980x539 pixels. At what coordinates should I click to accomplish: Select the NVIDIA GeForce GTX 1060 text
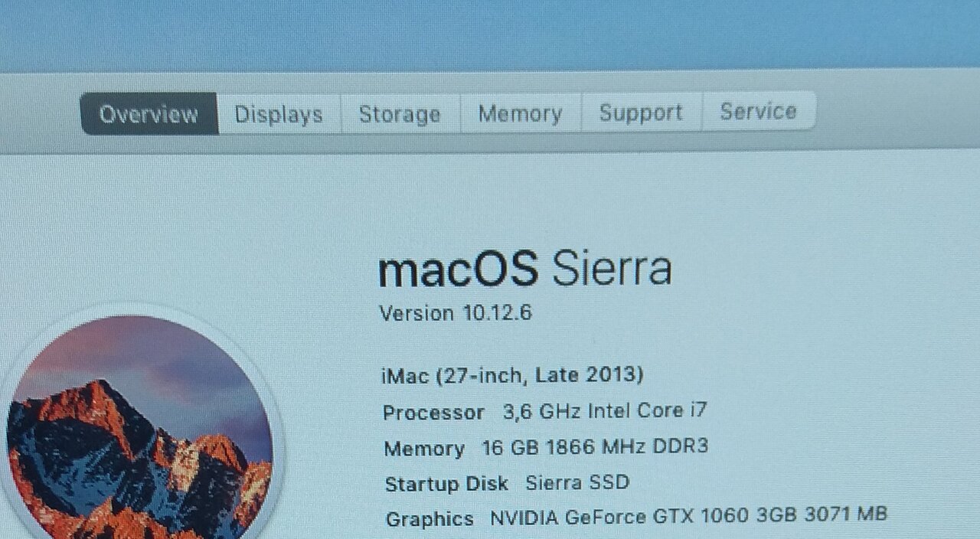[619, 516]
